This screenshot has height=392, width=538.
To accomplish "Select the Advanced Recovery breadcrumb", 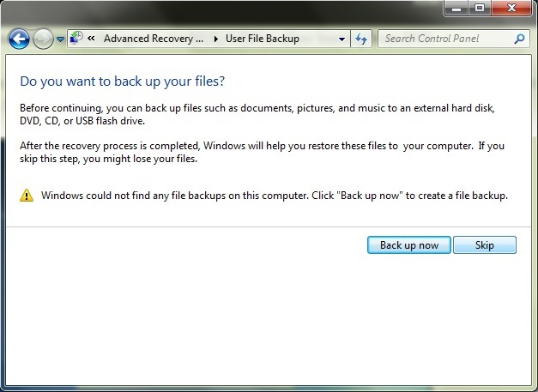I will click(154, 39).
